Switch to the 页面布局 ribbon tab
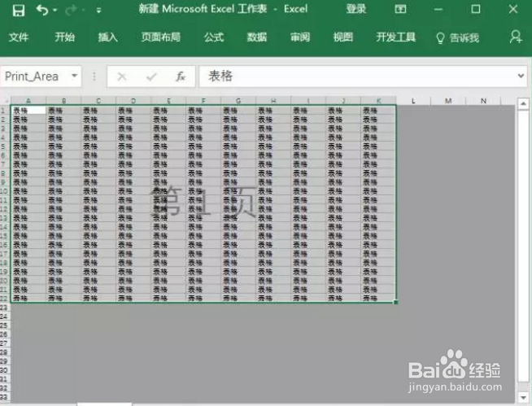The width and height of the screenshot is (532, 406). pos(161,37)
